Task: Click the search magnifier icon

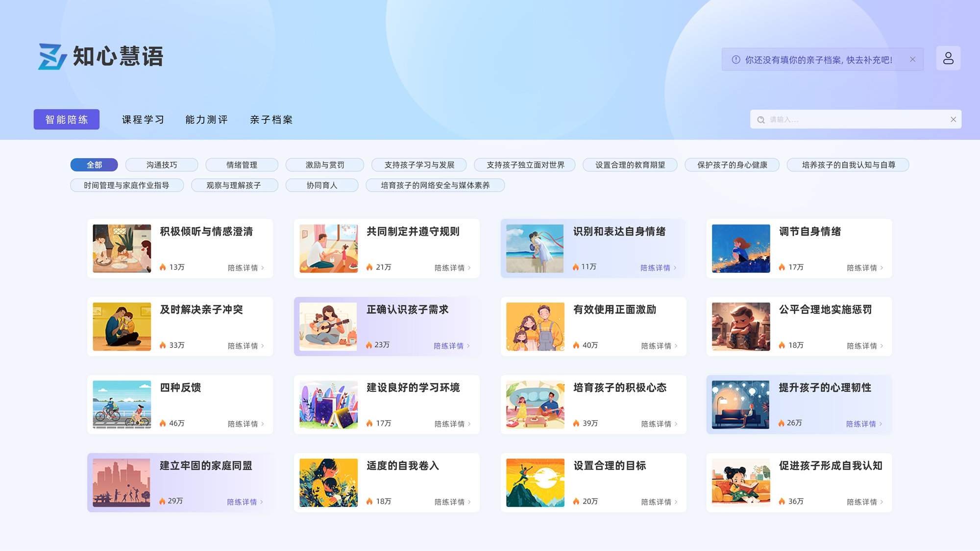Action: pos(761,120)
